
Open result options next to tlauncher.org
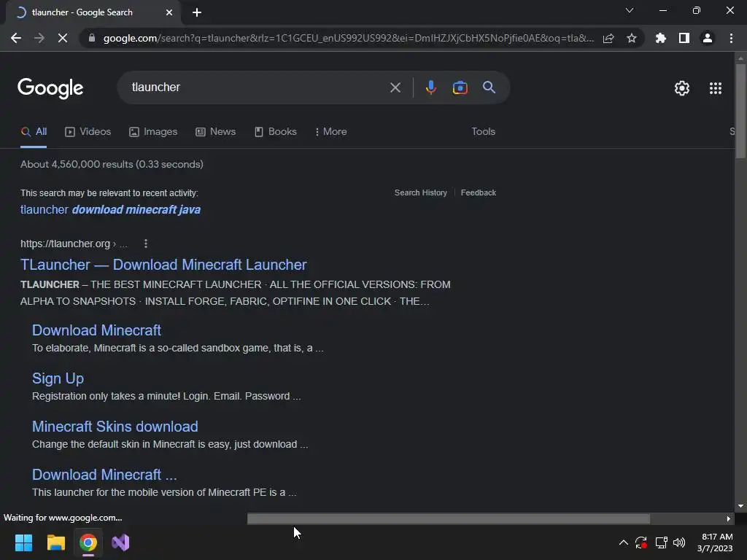146,244
